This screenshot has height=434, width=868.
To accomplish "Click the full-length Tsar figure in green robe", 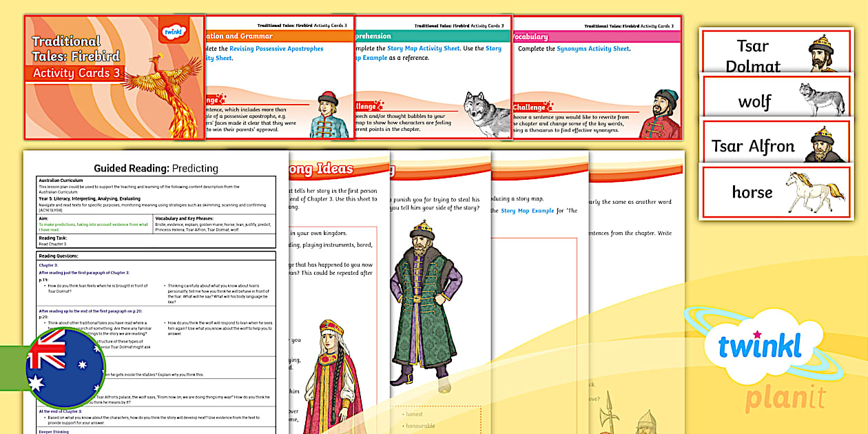I will point(426,303).
